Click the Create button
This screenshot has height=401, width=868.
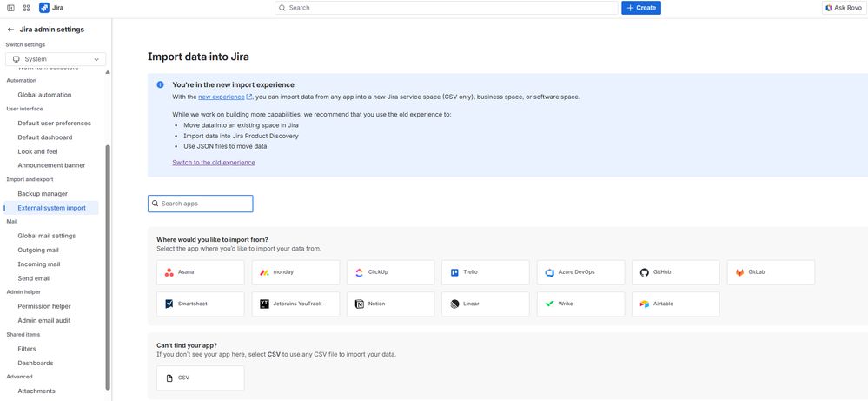coord(641,8)
